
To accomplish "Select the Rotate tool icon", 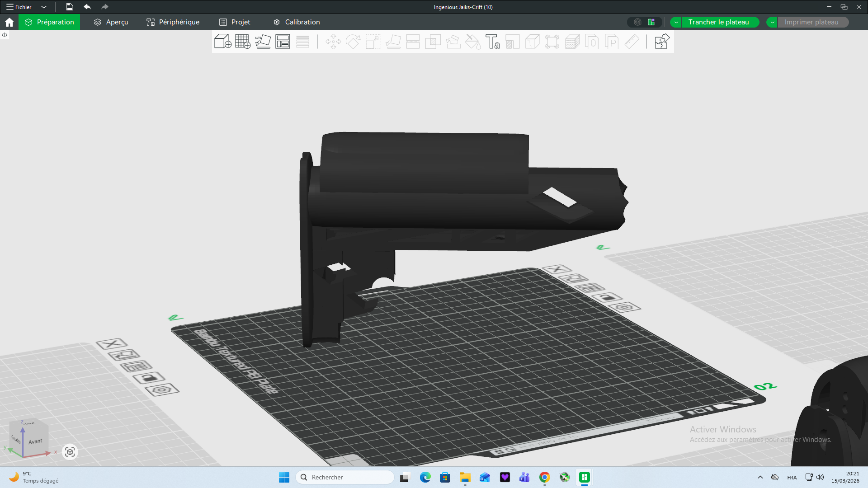I will pos(353,42).
